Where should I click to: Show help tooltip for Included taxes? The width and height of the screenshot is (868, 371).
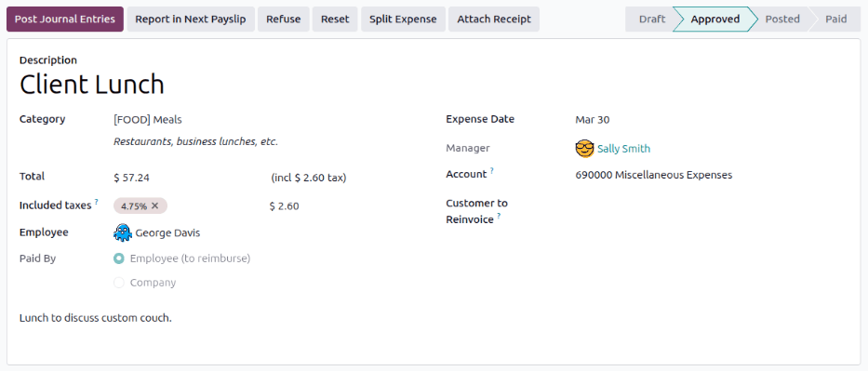pyautogui.click(x=96, y=202)
